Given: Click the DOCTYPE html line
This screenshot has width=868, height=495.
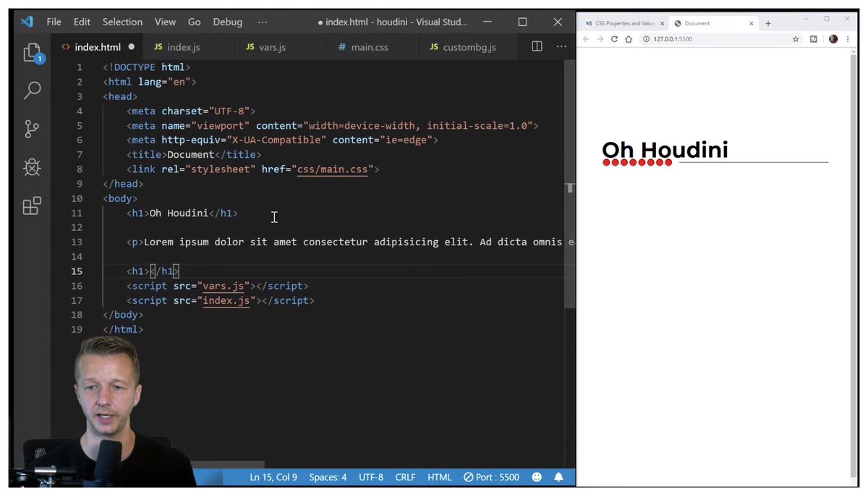Looking at the screenshot, I should [147, 67].
